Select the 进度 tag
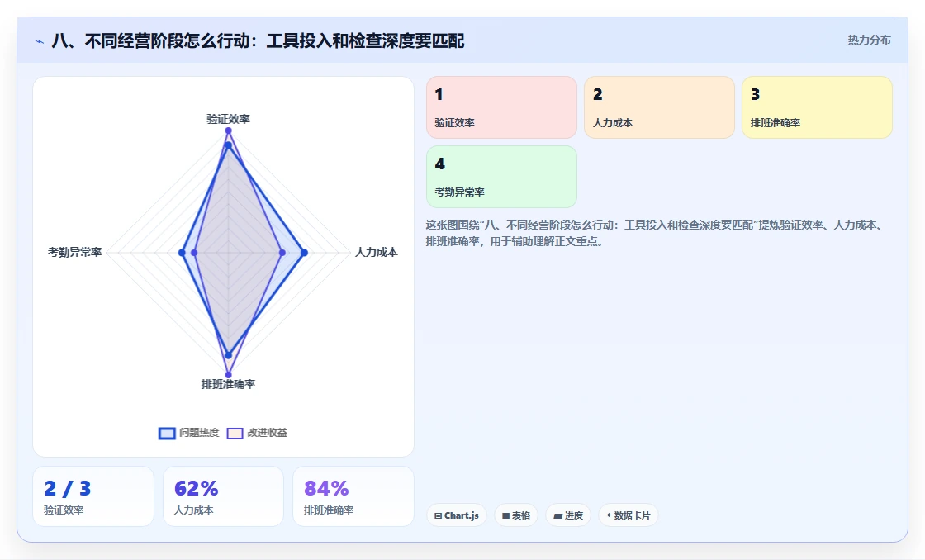 pos(568,515)
